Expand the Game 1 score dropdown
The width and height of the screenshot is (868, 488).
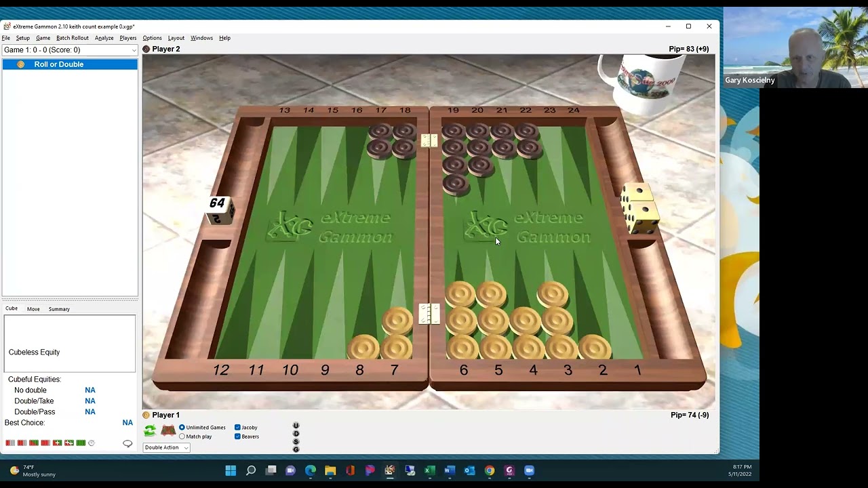click(134, 50)
